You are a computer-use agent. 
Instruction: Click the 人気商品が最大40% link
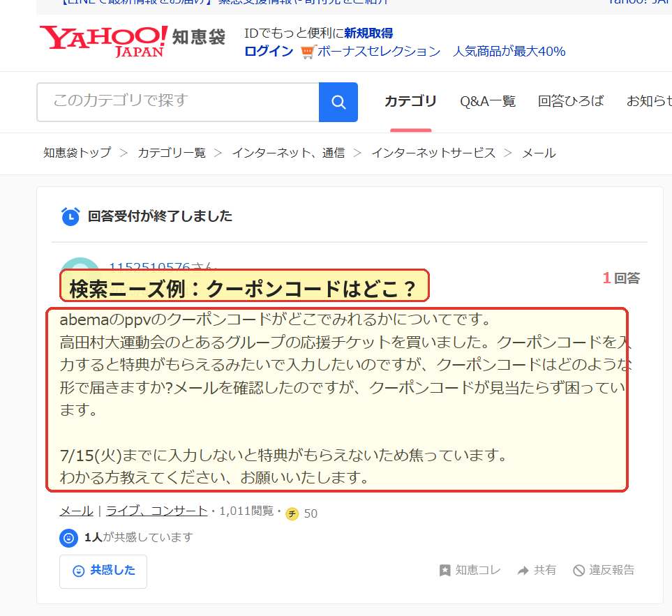(509, 52)
